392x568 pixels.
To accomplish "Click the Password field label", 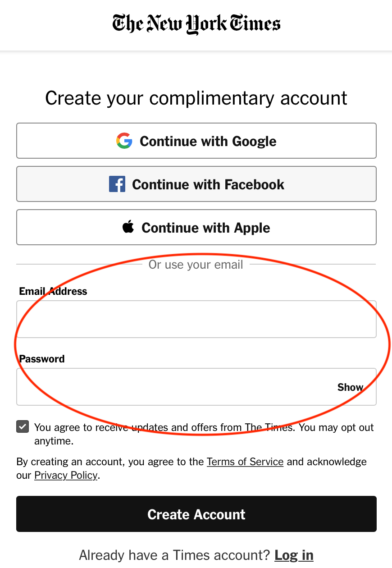I will pyautogui.click(x=42, y=359).
